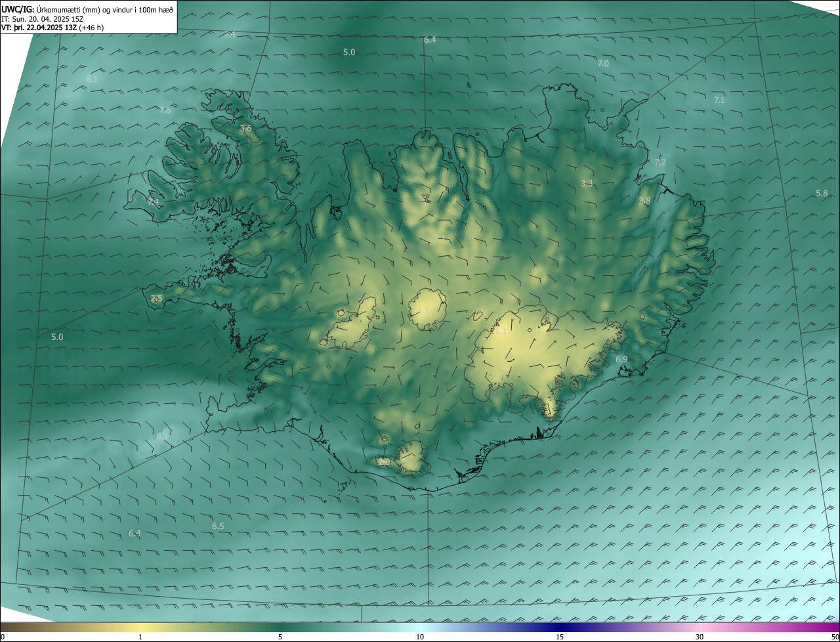The width and height of the screenshot is (840, 642).
Task: Click the yellow band above tick 1
Action: click(x=140, y=627)
